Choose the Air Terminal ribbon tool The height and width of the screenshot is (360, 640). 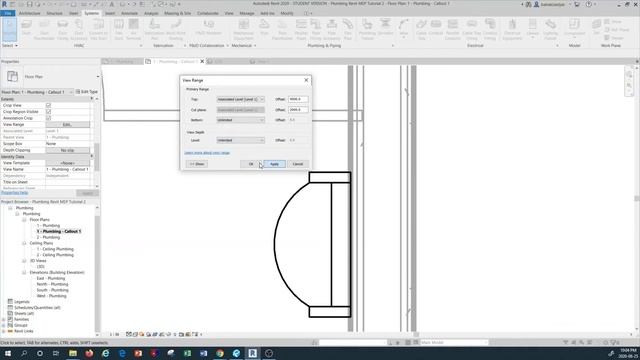click(133, 29)
